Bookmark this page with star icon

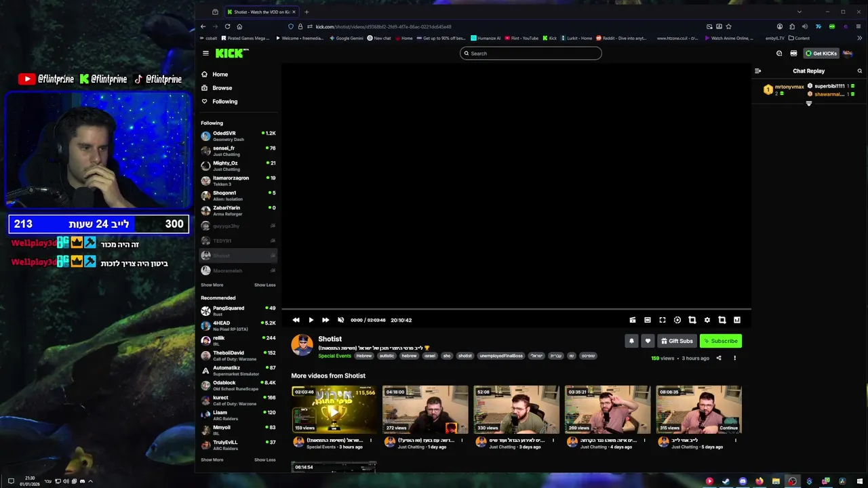[728, 26]
